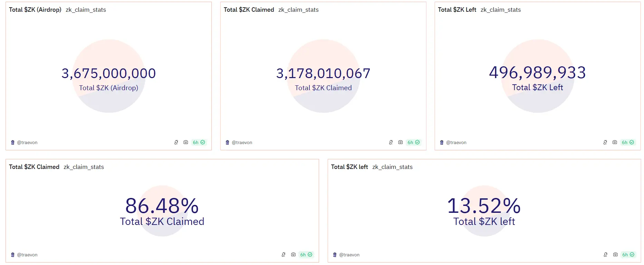644x265 pixels.
Task: Open the @traevon link in the 13.52% panel
Action: tap(349, 255)
